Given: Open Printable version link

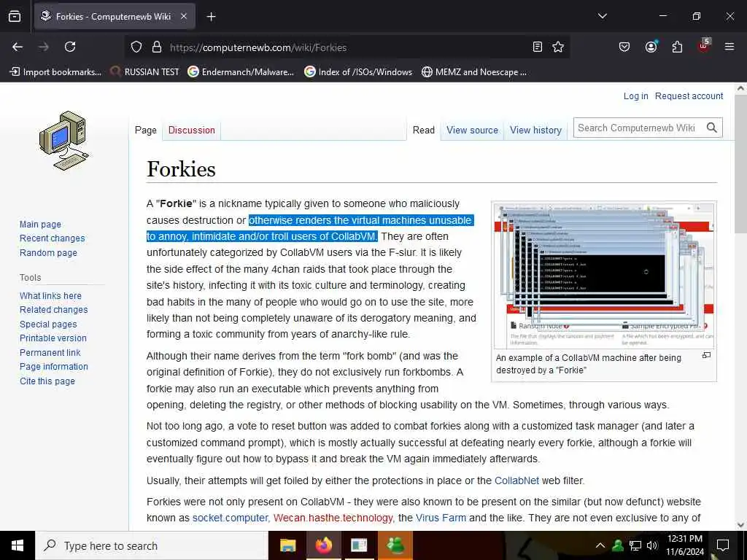Looking at the screenshot, I should pyautogui.click(x=53, y=338).
